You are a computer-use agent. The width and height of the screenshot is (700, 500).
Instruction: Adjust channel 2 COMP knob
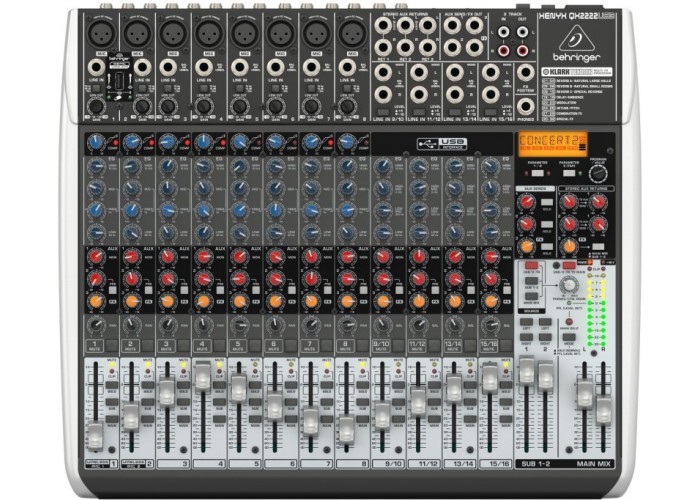click(x=132, y=142)
